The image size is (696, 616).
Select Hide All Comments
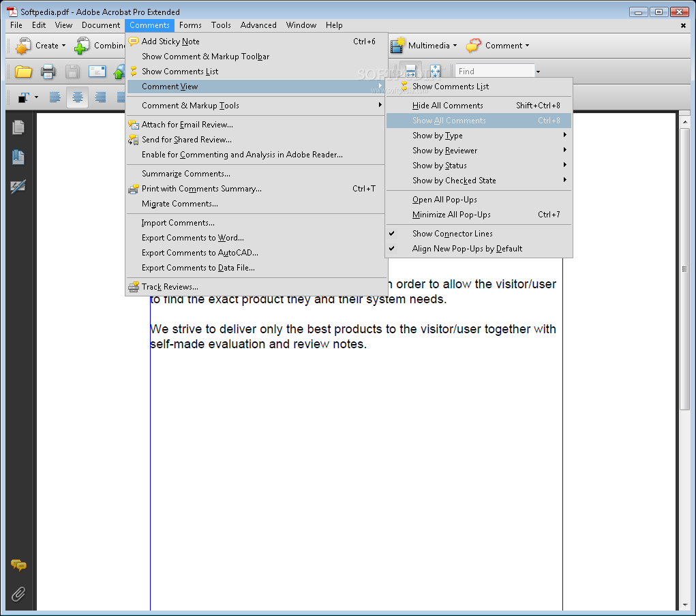click(479, 106)
